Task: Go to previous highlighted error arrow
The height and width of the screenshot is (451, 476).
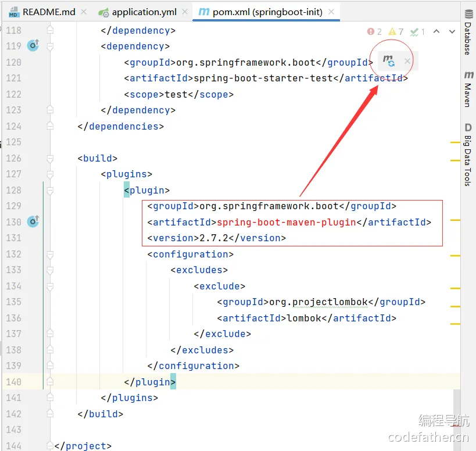Action: [436, 31]
